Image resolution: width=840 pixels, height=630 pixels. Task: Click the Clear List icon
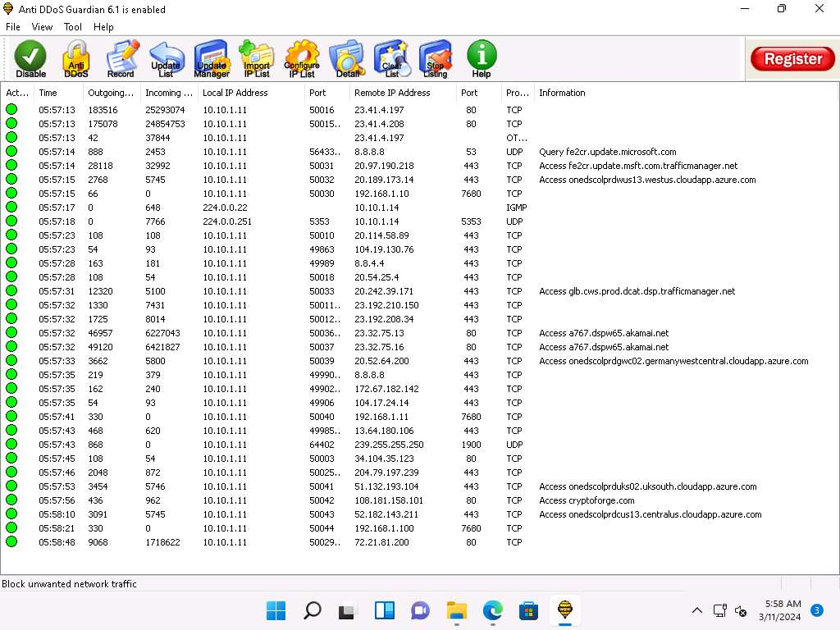point(391,58)
